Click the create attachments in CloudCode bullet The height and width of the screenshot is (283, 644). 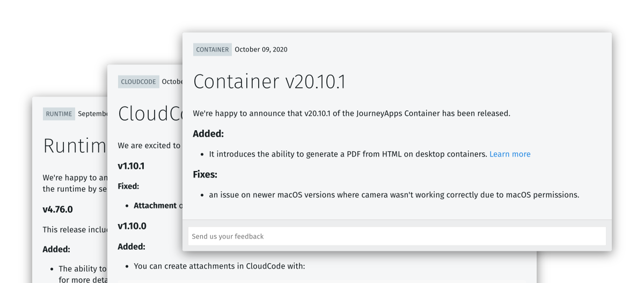click(219, 266)
